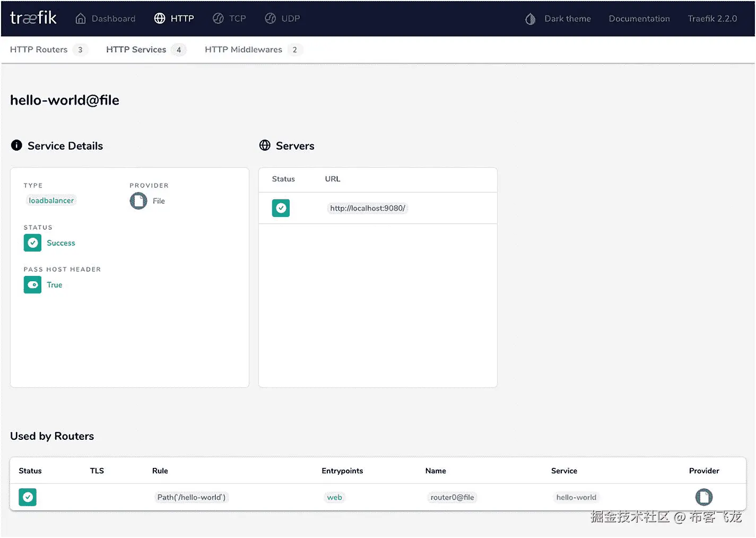Click the Status column header in routers table
Screen dimensions: 756x538
(x=30, y=471)
